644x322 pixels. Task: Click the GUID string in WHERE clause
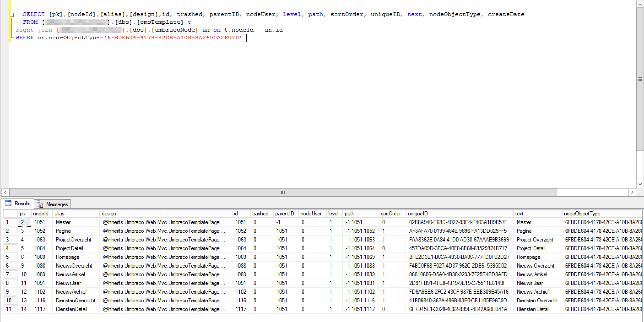coord(173,38)
